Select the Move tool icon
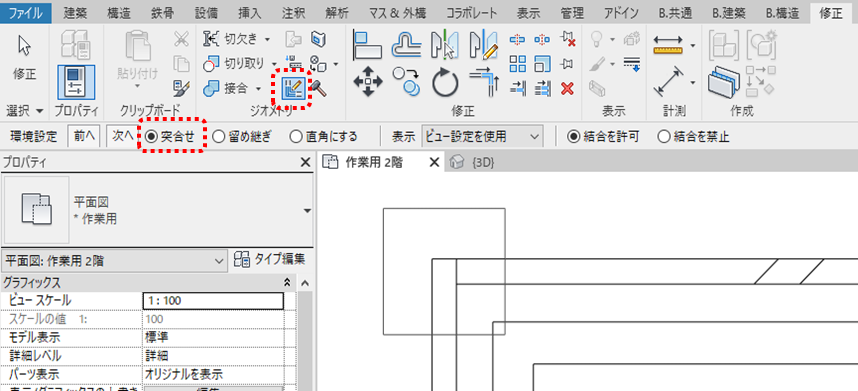 click(x=368, y=82)
